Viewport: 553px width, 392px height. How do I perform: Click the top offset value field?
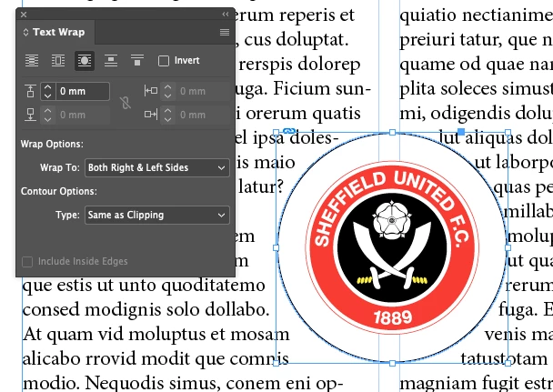pyautogui.click(x=83, y=91)
